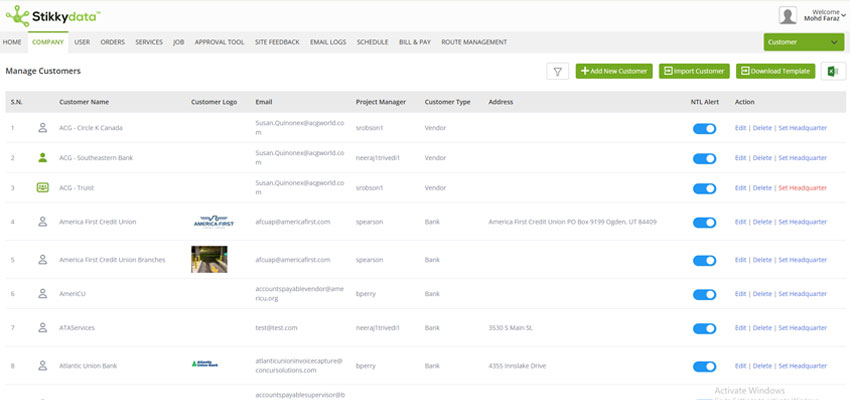Toggle NTL Alert for America First Credit Union Branches
Image resolution: width=850 pixels, height=400 pixels.
tap(704, 260)
